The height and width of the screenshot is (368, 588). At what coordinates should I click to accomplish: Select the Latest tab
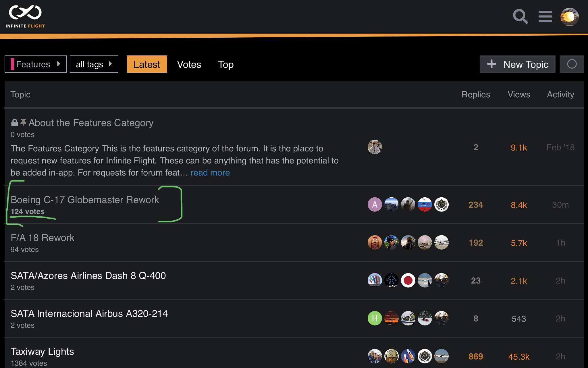147,64
